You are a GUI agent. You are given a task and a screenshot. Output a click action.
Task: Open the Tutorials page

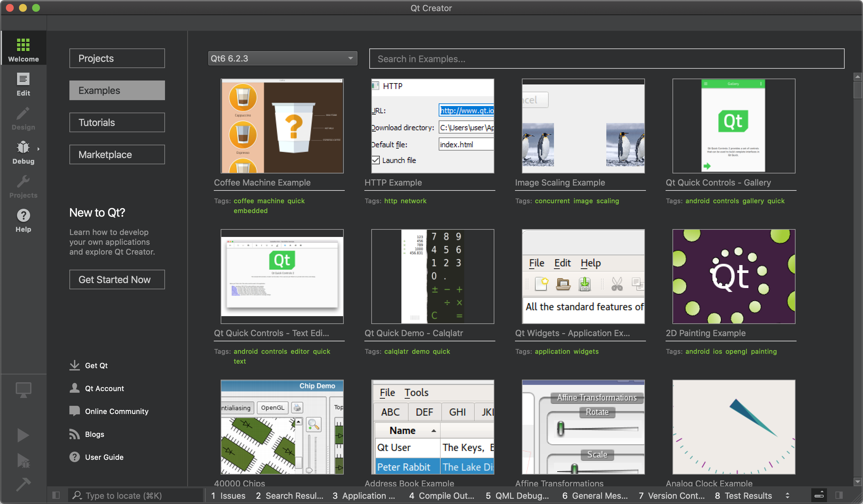point(117,122)
